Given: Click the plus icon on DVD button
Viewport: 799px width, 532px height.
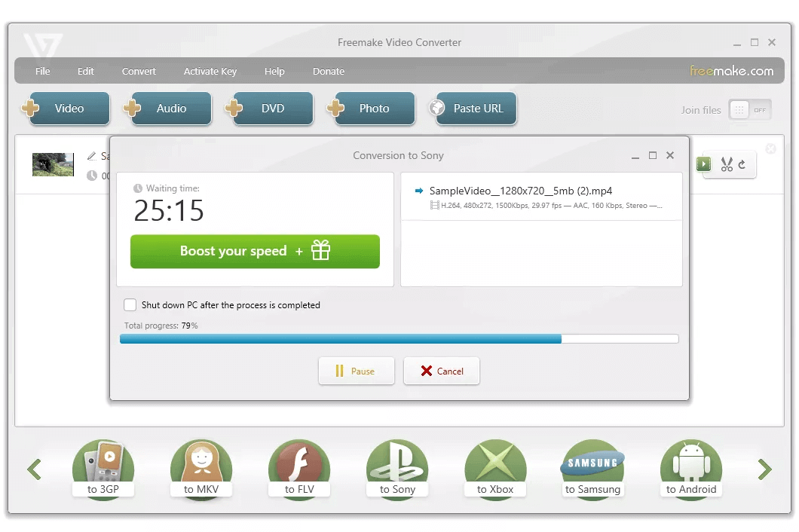Looking at the screenshot, I should tap(234, 108).
